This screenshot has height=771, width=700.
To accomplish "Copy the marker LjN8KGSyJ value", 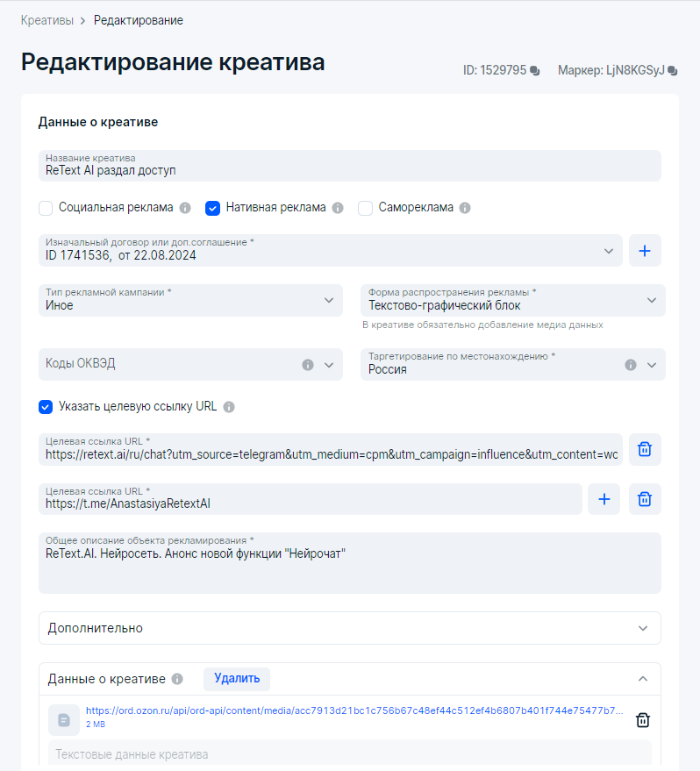I will [672, 70].
